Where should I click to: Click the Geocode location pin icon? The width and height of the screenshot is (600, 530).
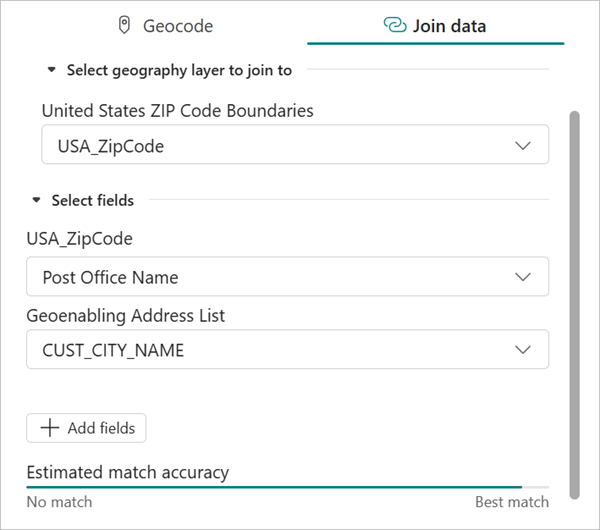(x=124, y=25)
